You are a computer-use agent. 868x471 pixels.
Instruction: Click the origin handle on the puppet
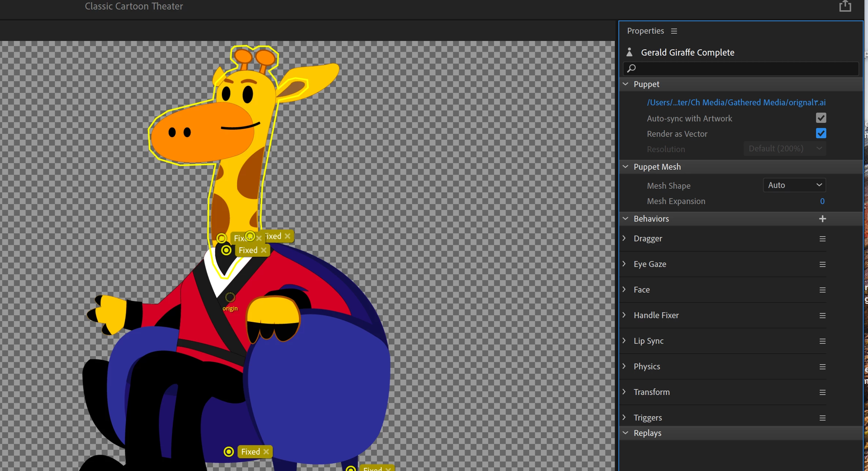pos(230,297)
